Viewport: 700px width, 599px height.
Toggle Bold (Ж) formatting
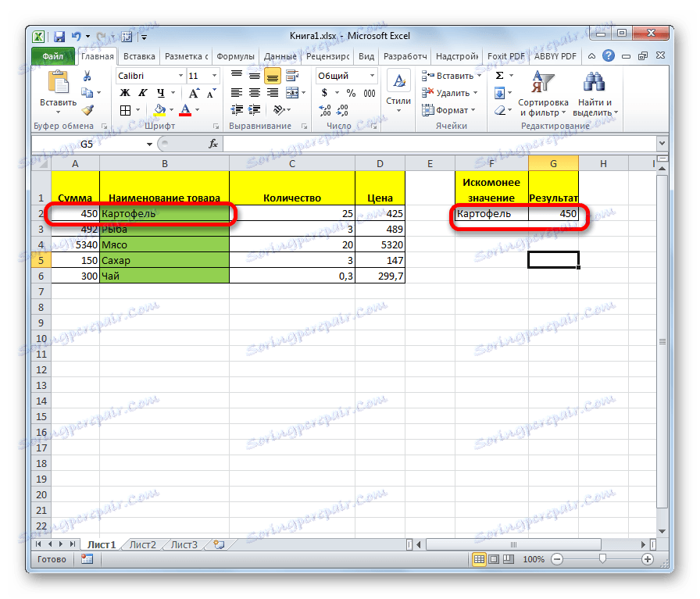[125, 93]
